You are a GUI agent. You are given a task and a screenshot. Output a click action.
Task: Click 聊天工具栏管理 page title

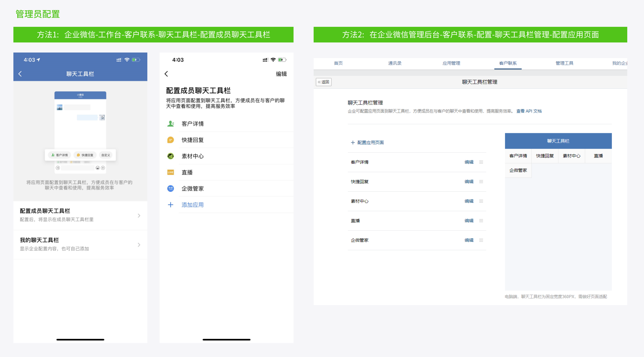point(480,82)
